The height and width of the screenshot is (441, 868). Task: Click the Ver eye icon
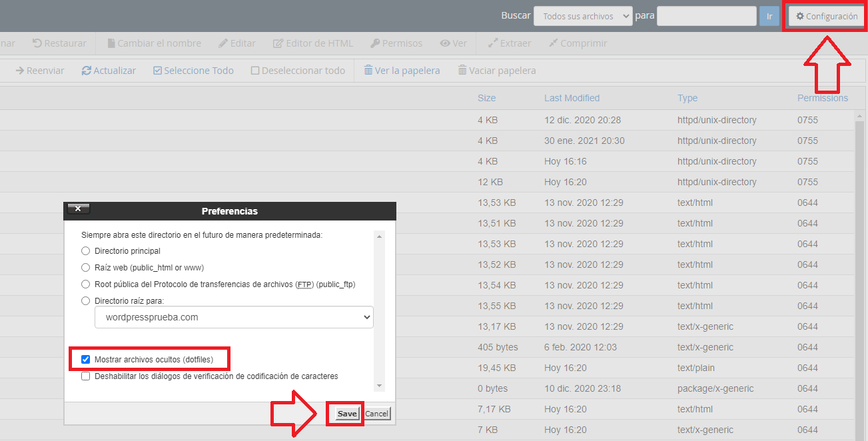tap(445, 43)
